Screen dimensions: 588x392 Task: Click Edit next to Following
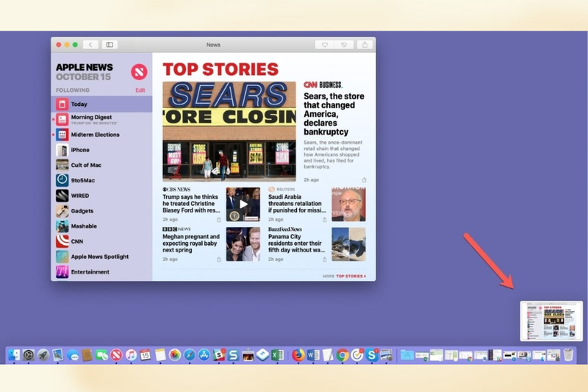[x=140, y=90]
